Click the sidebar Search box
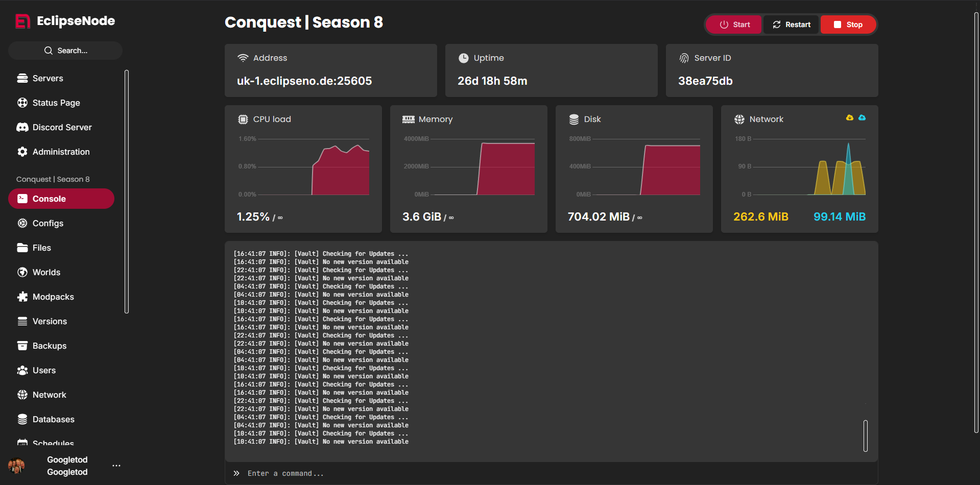980x485 pixels. [x=65, y=51]
